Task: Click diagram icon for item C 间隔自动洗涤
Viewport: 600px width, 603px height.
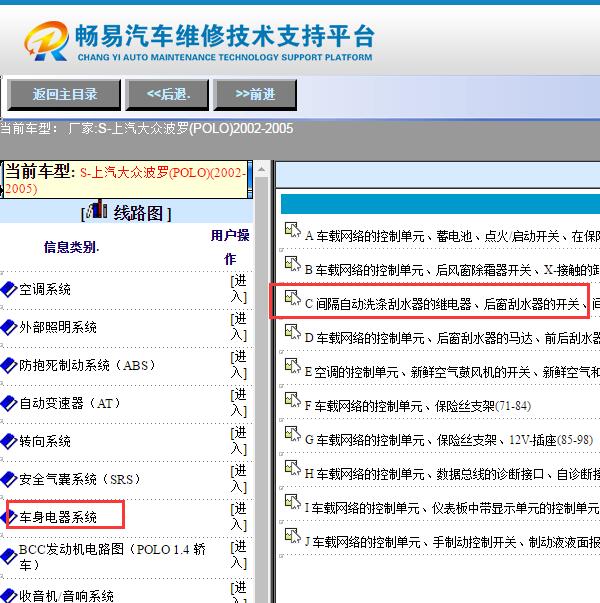Action: (293, 298)
